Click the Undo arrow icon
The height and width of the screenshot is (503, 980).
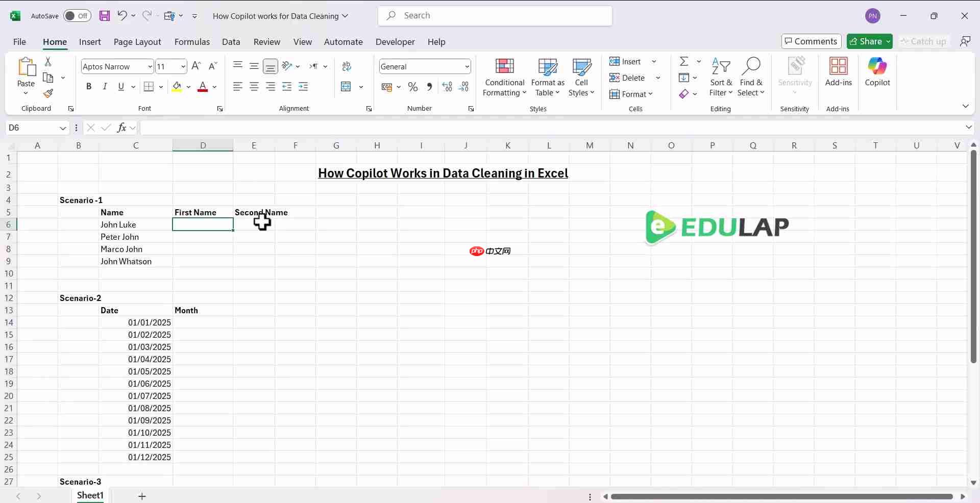point(122,15)
